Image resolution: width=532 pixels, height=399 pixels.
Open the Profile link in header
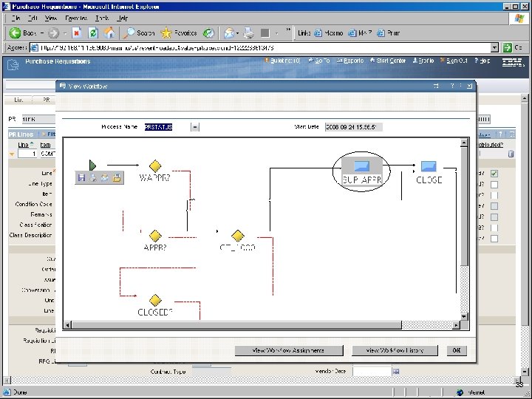click(x=423, y=61)
